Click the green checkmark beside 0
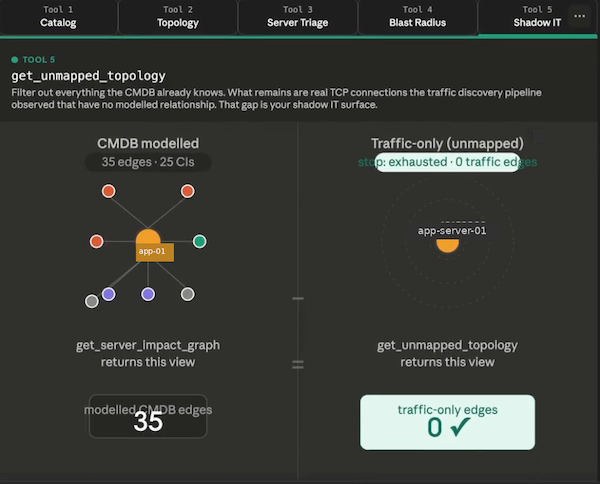 pyautogui.click(x=461, y=427)
